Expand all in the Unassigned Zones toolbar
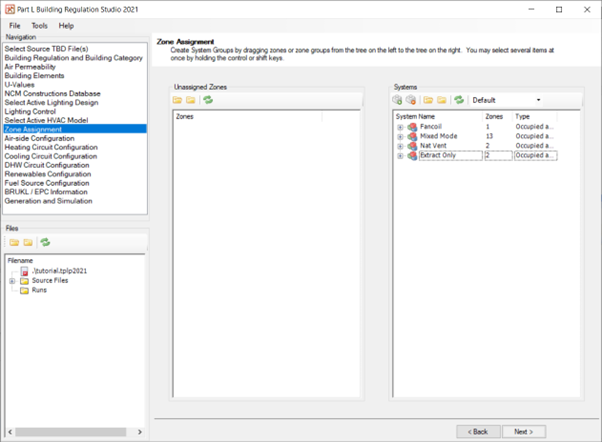The height and width of the screenshot is (442, 602). click(x=177, y=100)
